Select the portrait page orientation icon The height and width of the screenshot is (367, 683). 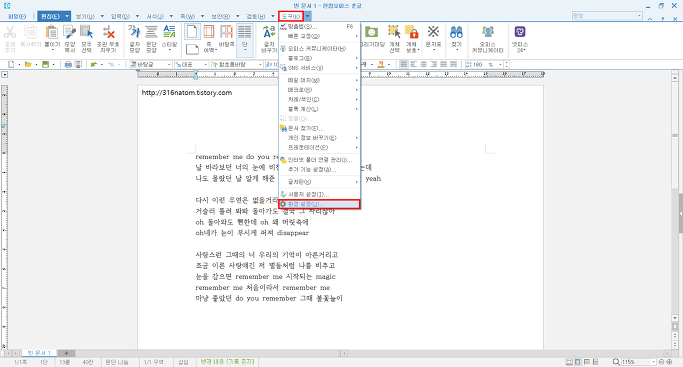pyautogui.click(x=192, y=32)
